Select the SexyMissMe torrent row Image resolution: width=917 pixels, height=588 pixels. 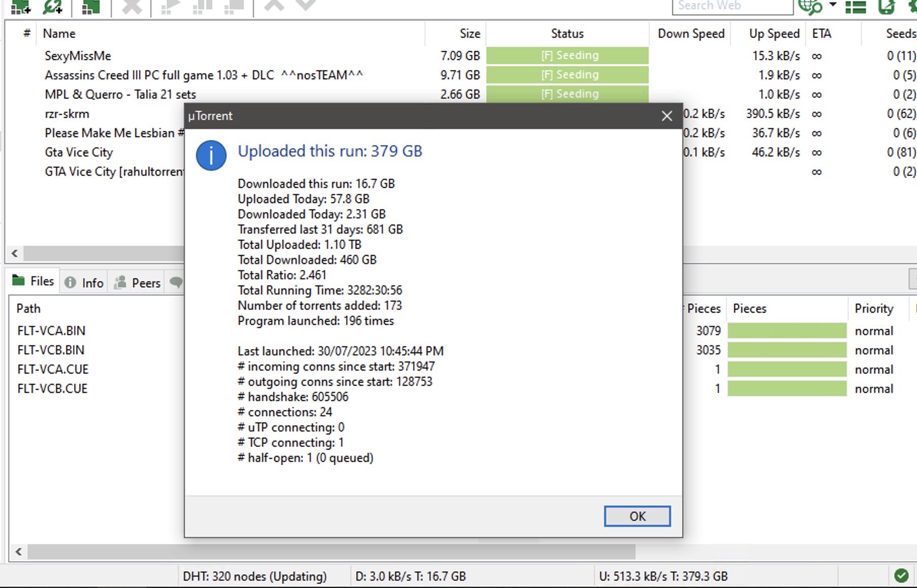click(461, 55)
